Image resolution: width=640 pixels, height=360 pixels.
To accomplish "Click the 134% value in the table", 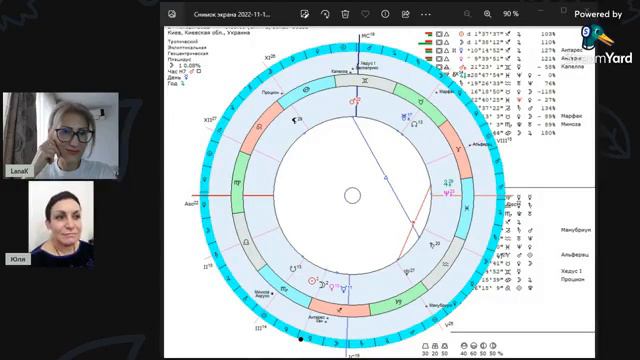I will (548, 108).
